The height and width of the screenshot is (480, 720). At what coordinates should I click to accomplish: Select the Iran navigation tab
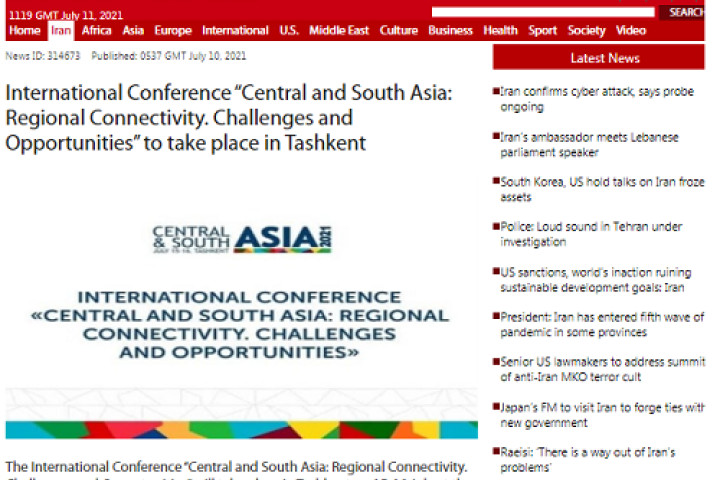[61, 31]
